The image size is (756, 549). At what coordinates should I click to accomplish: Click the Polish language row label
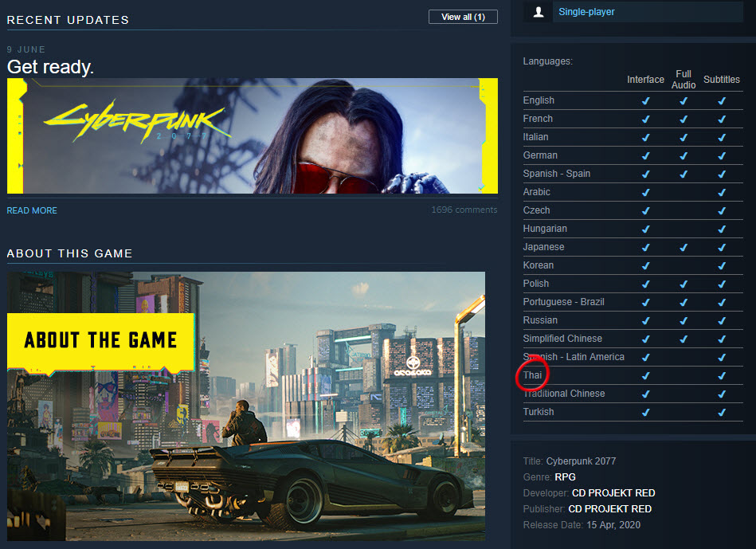(x=535, y=284)
